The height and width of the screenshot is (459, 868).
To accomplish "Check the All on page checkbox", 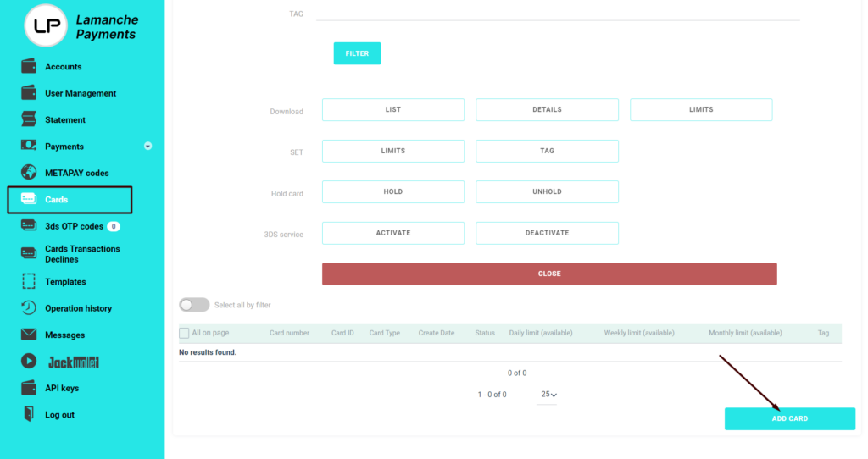I will coord(184,333).
